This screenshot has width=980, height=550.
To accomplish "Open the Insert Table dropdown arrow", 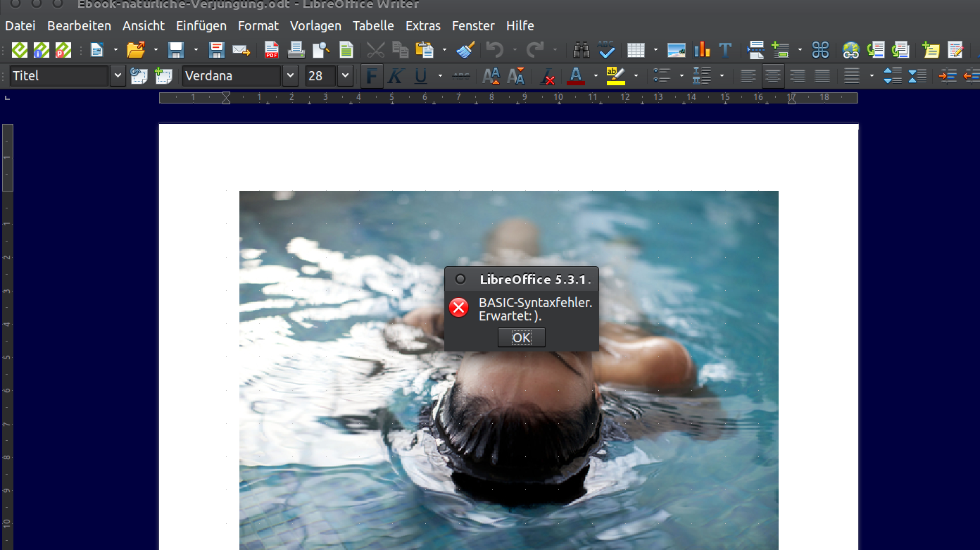I will (x=655, y=50).
